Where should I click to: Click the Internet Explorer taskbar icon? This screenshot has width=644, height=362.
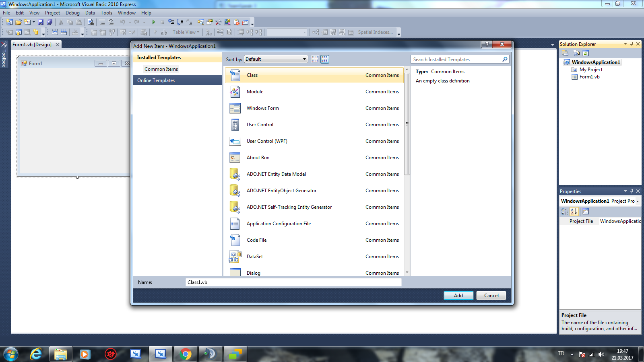coord(36,354)
